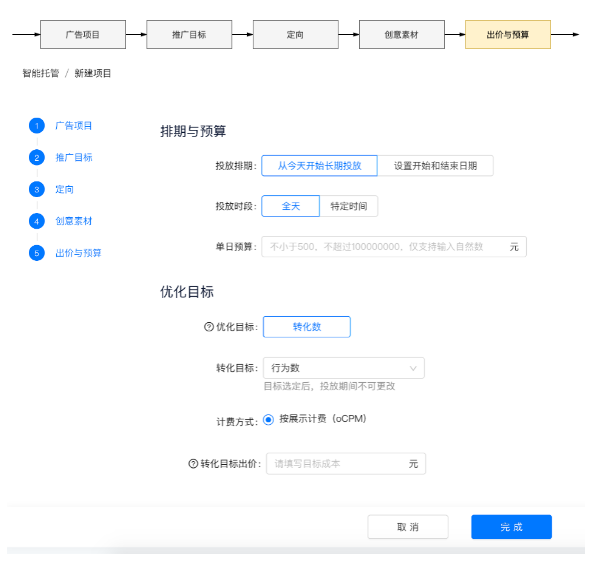The width and height of the screenshot is (593, 561).
Task: Select 转化数 optimization goal
Action: click(x=307, y=327)
